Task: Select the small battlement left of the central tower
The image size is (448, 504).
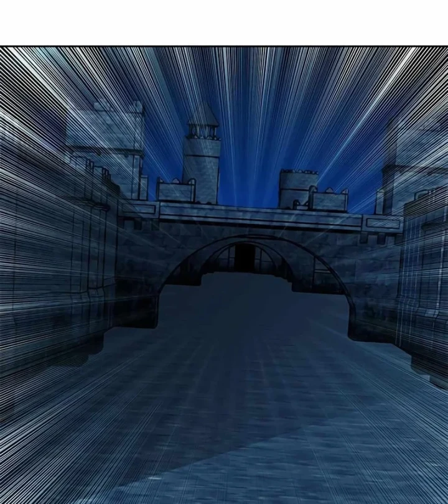Action: click(175, 190)
